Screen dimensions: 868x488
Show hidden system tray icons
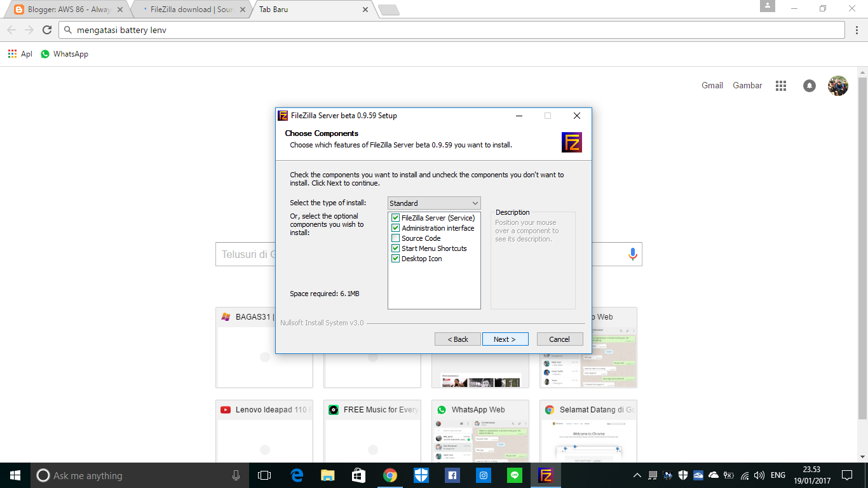[x=637, y=475]
